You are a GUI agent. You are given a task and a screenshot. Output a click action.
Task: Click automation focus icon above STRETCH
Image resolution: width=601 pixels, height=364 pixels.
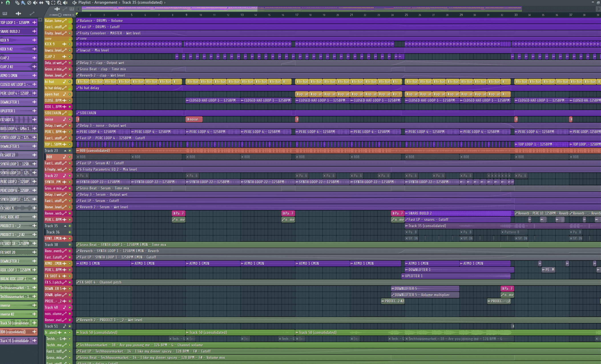pos(65,9)
